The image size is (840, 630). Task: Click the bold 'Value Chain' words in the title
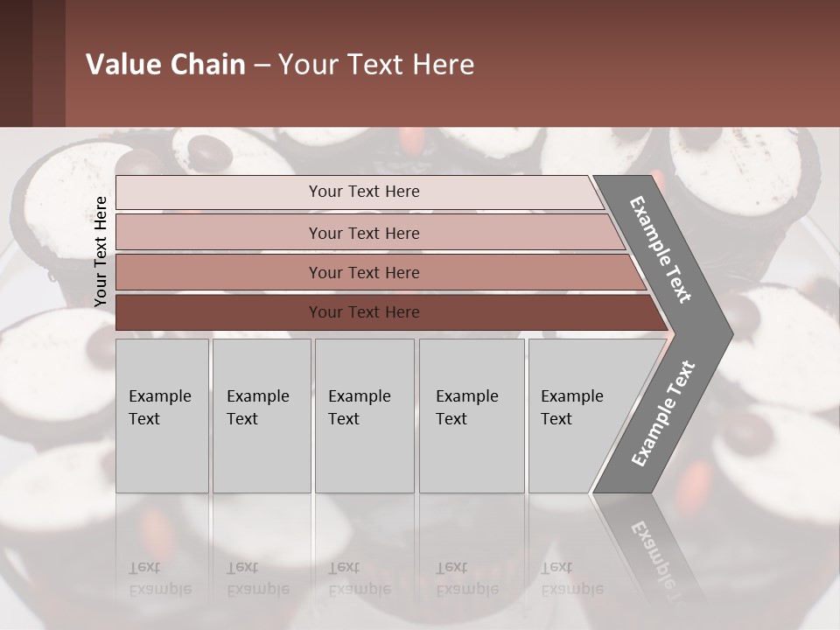[165, 64]
